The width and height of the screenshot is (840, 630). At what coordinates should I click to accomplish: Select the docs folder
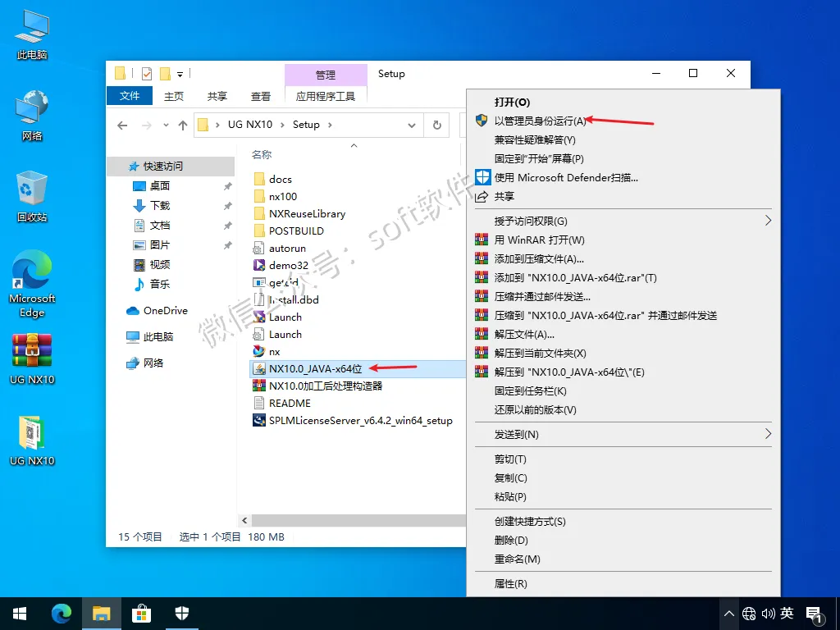click(x=281, y=179)
